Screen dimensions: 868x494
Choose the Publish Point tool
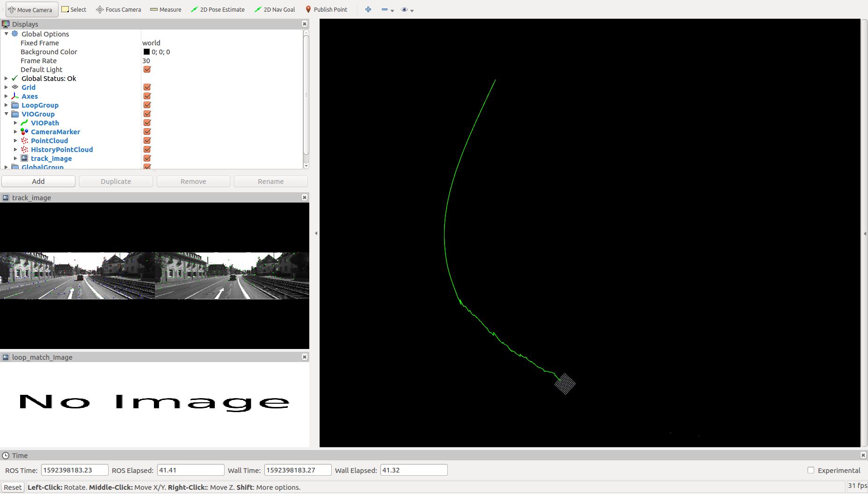pos(326,9)
